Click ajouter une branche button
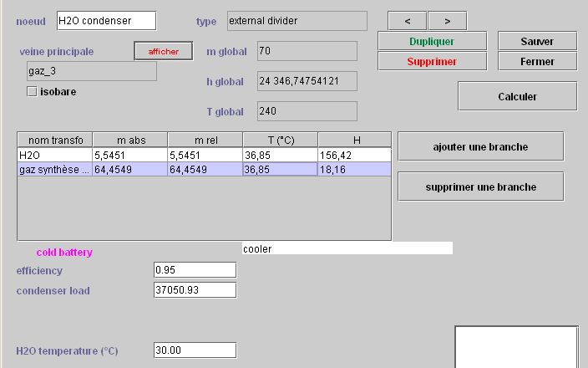This screenshot has width=588, height=368. [480, 146]
